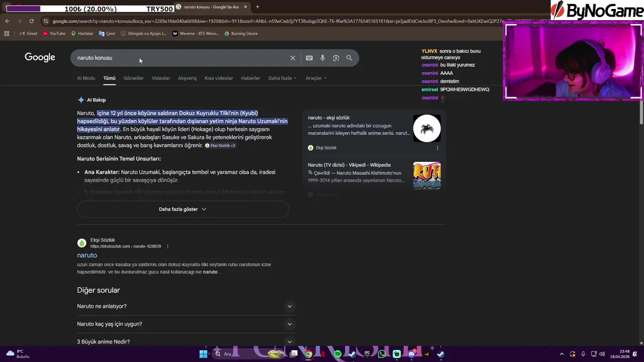Expand AI overview with Daha fazla göster
This screenshot has height=362, width=644.
pos(183,209)
